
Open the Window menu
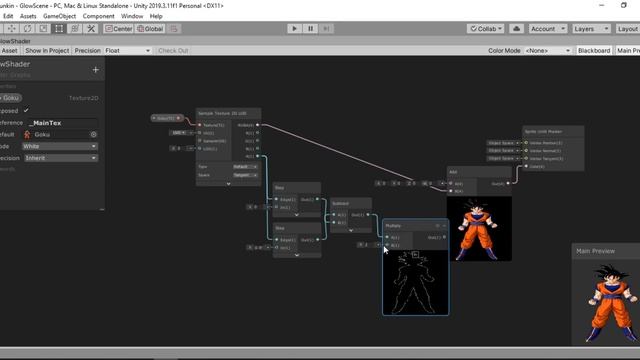pos(132,16)
